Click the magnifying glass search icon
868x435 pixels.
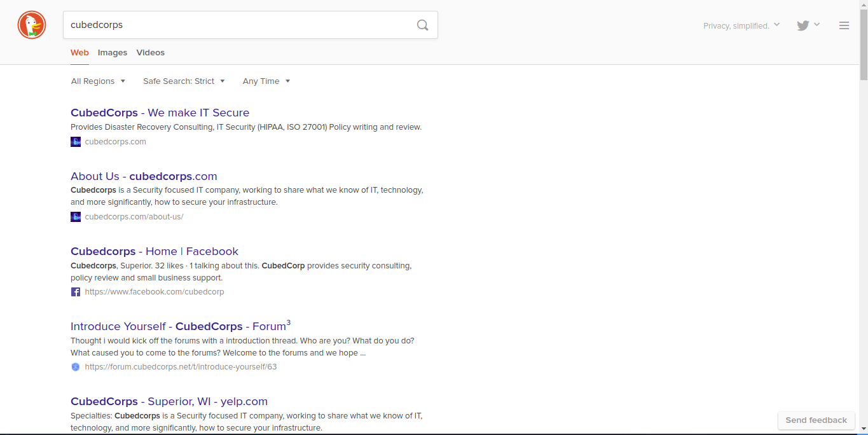(423, 25)
